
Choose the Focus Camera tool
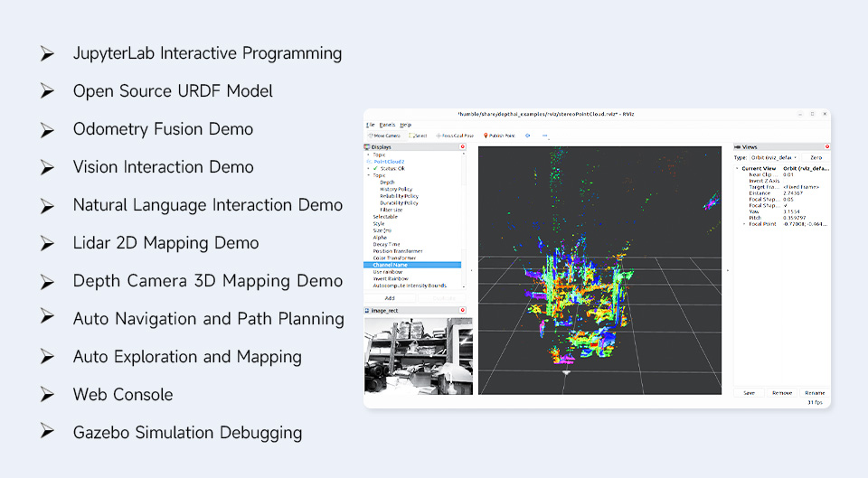[x=455, y=136]
